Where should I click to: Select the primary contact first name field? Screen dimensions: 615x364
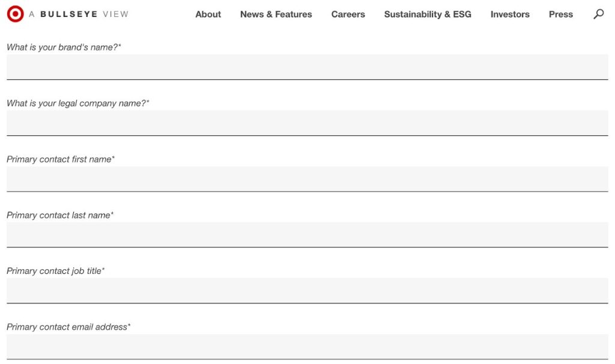(x=307, y=178)
